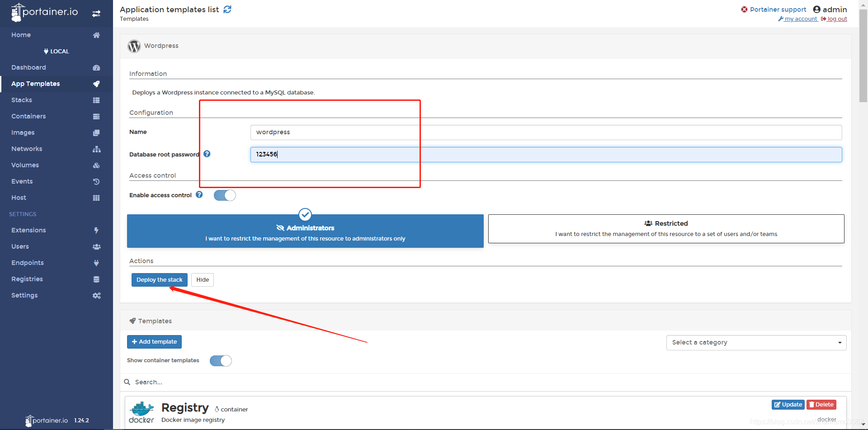Click the Endpoints plug icon
Image resolution: width=868 pixels, height=430 pixels.
coord(96,263)
